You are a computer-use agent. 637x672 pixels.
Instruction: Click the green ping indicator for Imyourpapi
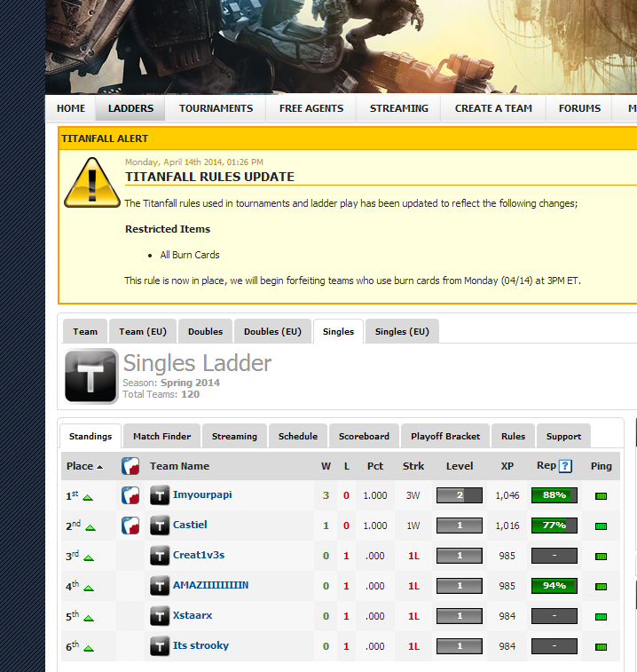tap(601, 496)
